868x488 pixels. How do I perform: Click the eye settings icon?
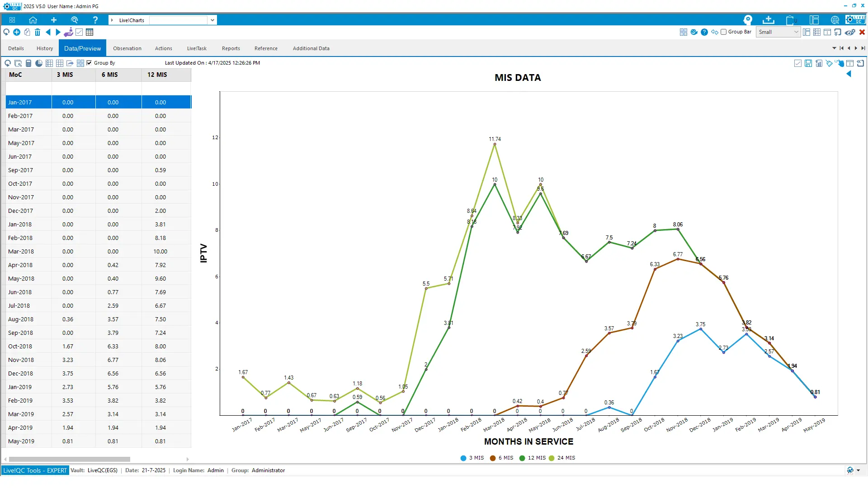pos(850,32)
